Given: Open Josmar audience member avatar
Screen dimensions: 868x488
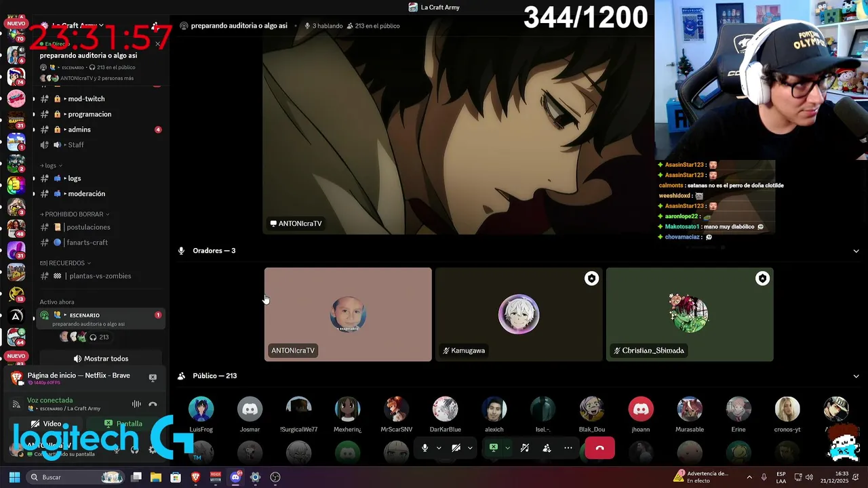Looking at the screenshot, I should pos(250,409).
